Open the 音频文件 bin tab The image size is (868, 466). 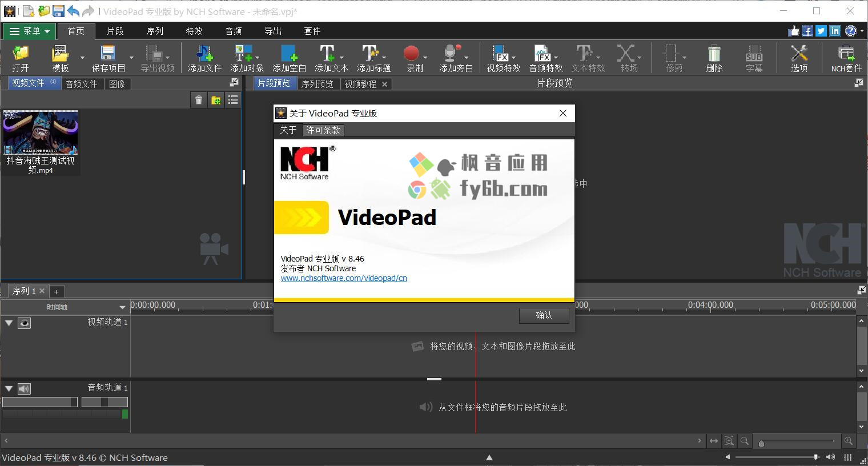(x=81, y=84)
